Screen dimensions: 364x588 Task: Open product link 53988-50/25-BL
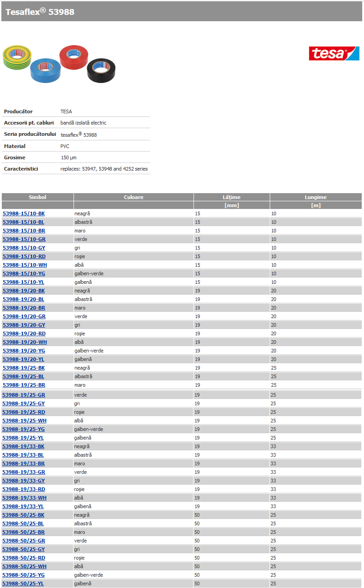(x=23, y=523)
